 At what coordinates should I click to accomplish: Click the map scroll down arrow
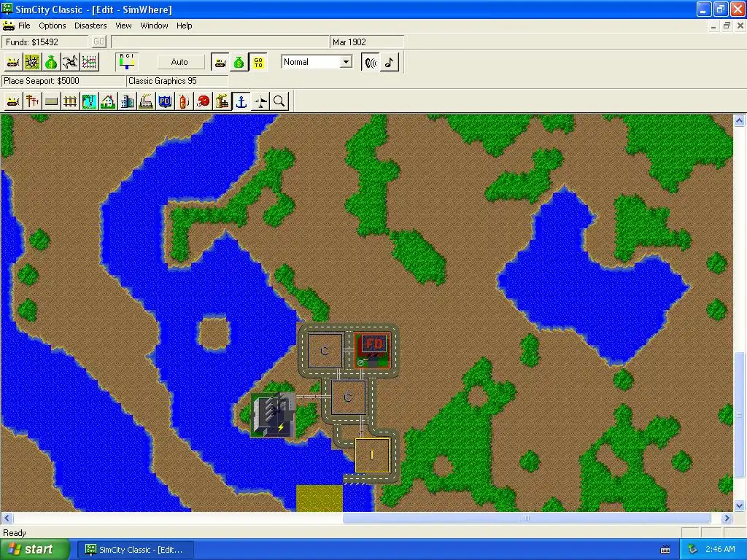pos(740,506)
